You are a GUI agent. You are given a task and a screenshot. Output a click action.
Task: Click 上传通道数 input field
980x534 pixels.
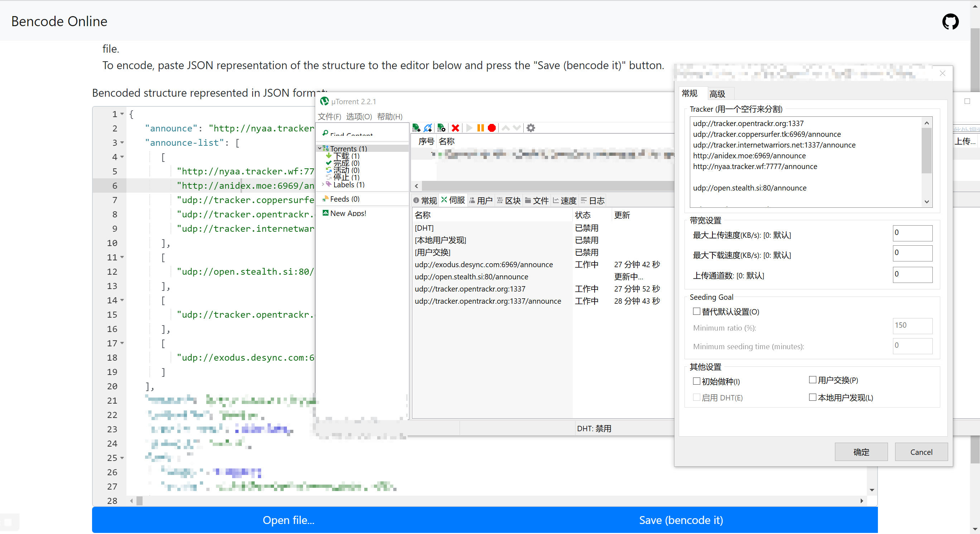coord(912,274)
